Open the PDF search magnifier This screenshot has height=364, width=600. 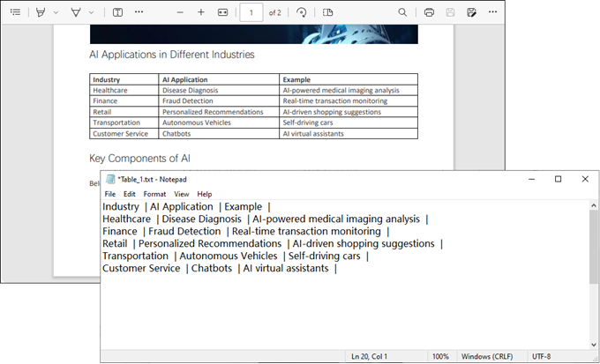[402, 12]
